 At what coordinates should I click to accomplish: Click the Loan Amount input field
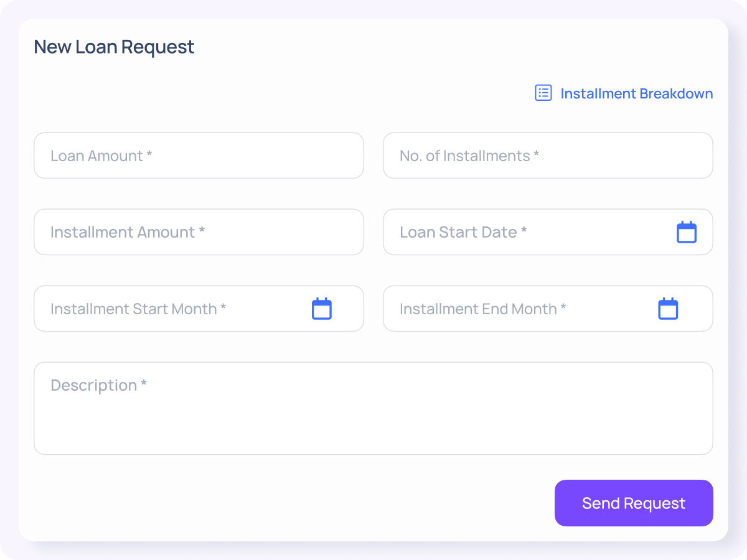[x=199, y=156]
